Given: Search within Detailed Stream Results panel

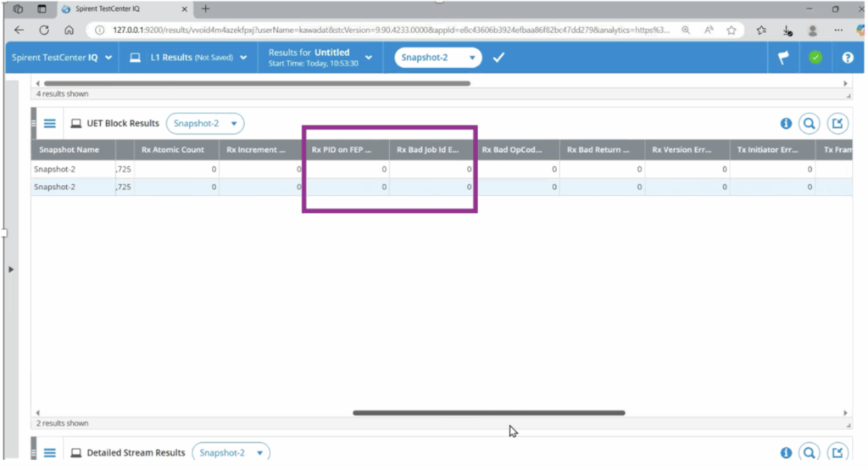Looking at the screenshot, I should coord(810,453).
